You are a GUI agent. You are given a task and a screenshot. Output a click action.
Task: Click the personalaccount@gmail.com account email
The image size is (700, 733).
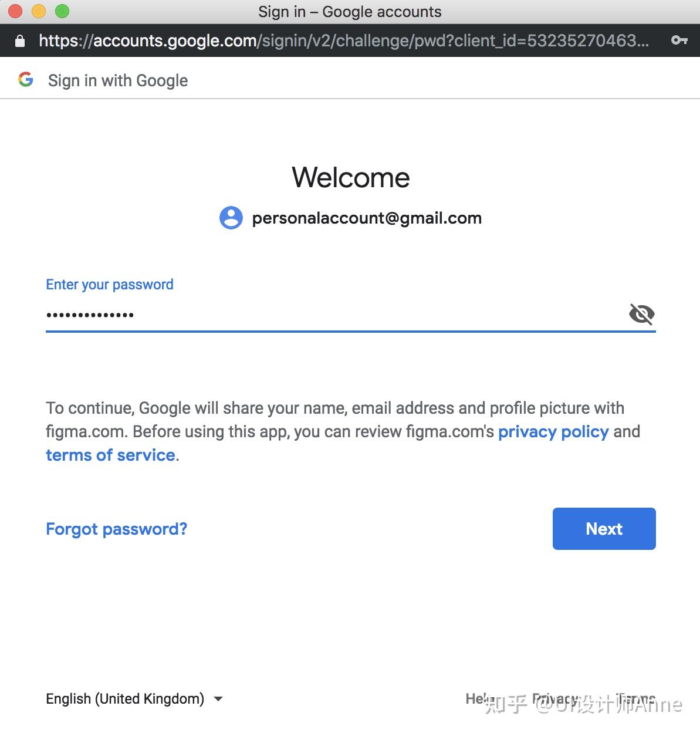point(367,218)
